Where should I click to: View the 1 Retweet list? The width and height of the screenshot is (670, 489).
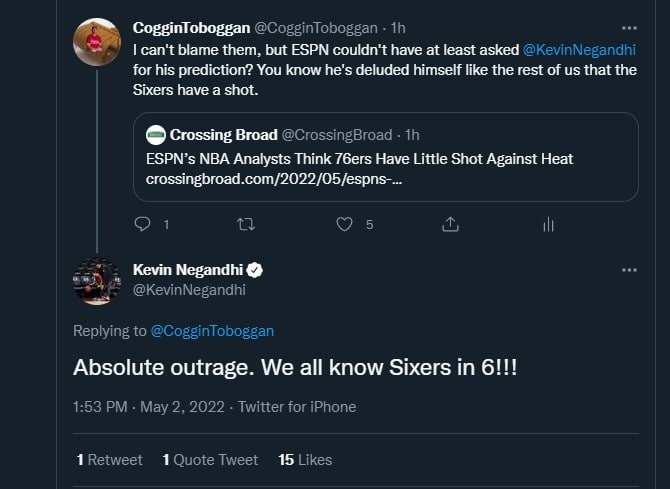[110, 460]
